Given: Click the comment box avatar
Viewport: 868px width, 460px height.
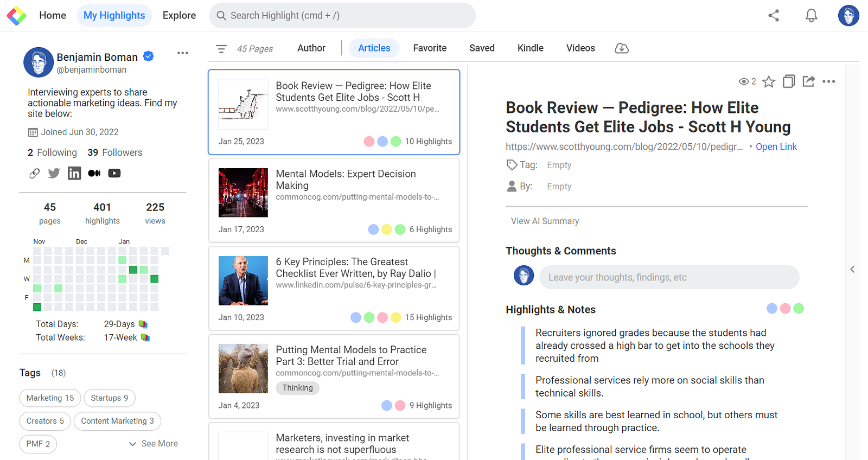Looking at the screenshot, I should tap(524, 276).
